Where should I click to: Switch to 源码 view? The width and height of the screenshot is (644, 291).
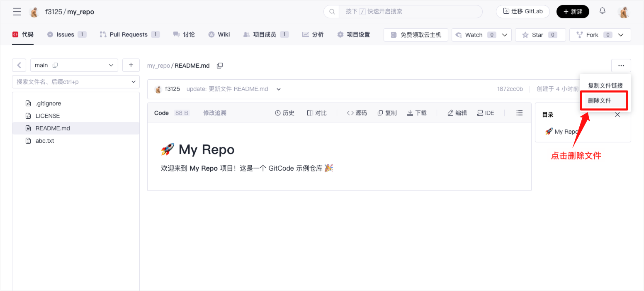[x=357, y=113]
